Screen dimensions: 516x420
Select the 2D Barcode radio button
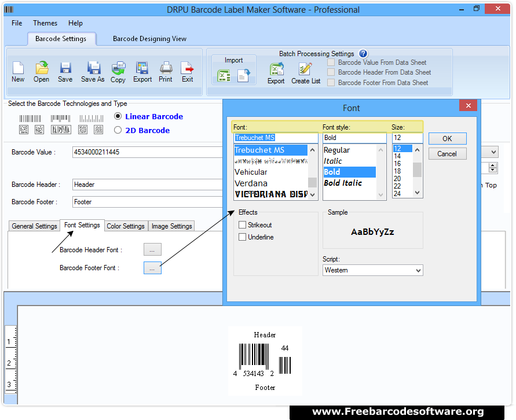coord(118,130)
